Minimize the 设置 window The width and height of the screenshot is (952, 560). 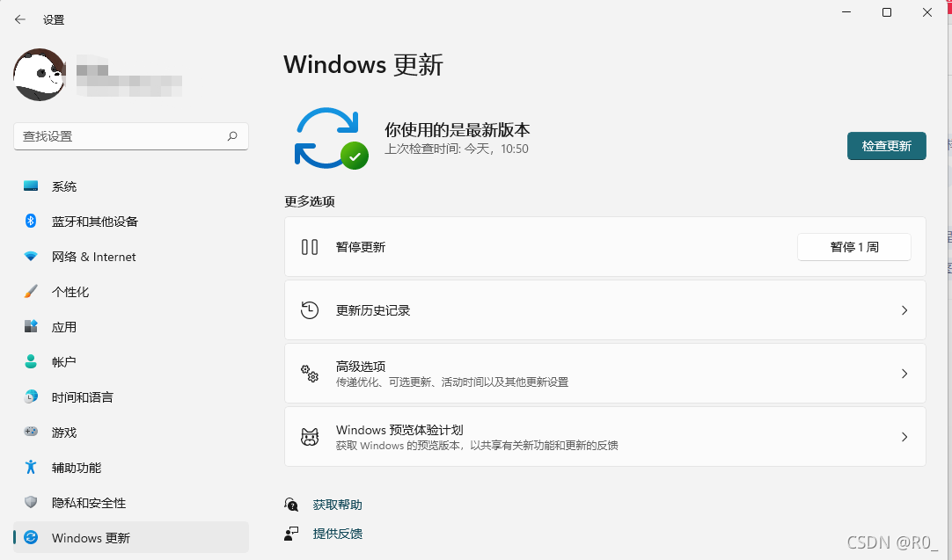(x=846, y=12)
